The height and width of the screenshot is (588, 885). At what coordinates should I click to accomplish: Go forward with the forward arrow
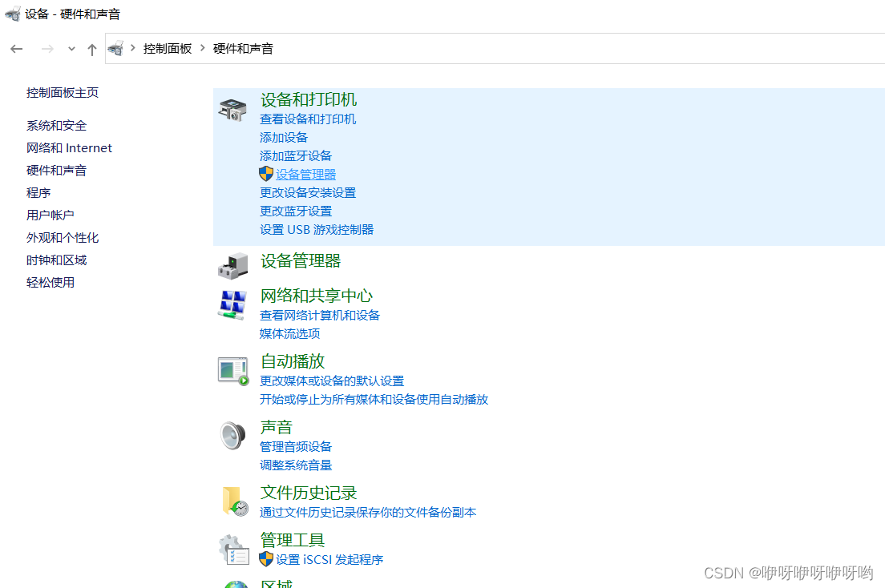(x=47, y=49)
